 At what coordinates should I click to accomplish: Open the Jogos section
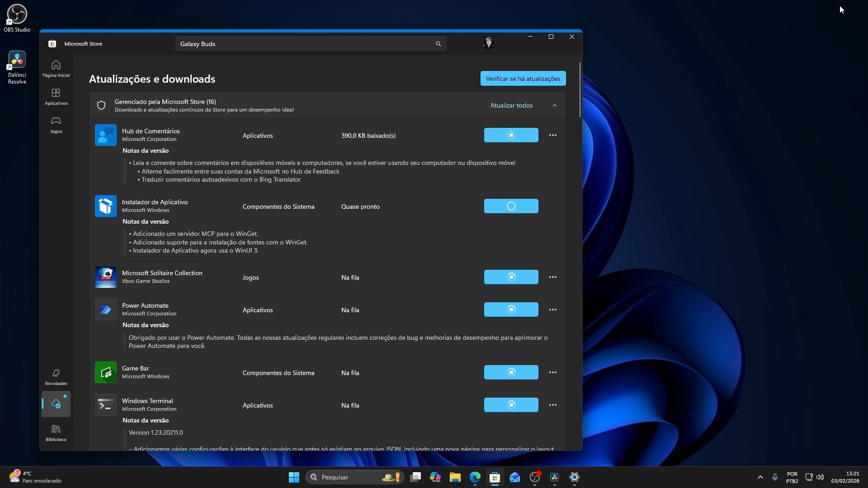[56, 125]
